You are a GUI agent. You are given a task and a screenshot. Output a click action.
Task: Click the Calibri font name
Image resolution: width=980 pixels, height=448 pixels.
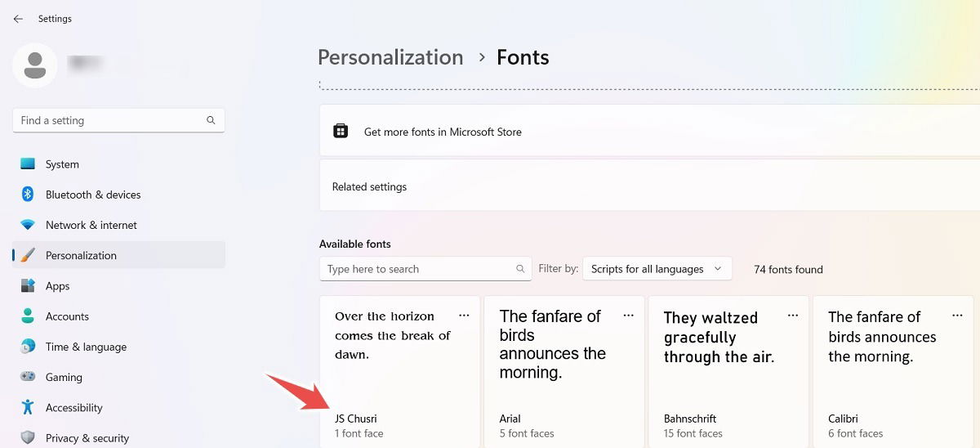point(843,419)
